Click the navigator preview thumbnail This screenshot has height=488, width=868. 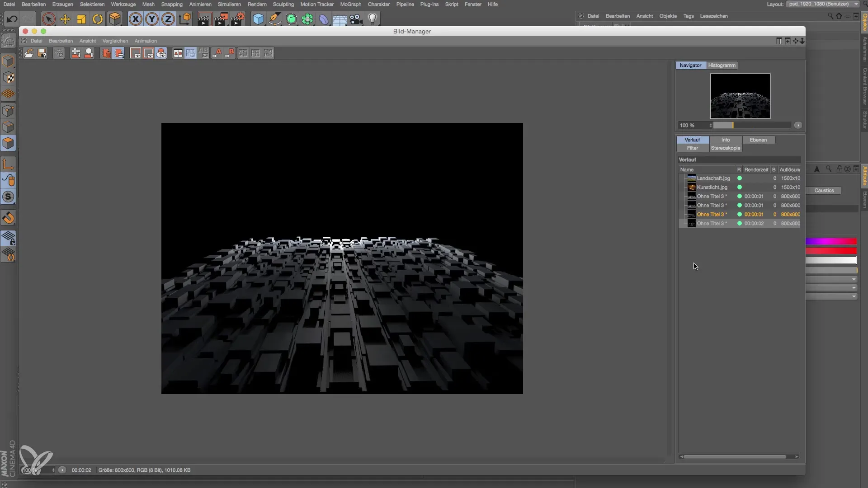[740, 96]
